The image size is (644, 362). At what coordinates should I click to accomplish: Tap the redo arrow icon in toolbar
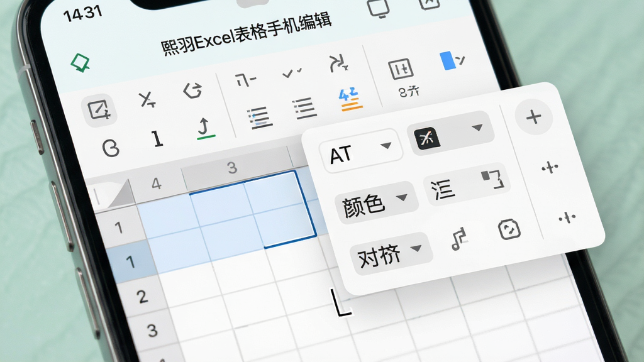[192, 90]
